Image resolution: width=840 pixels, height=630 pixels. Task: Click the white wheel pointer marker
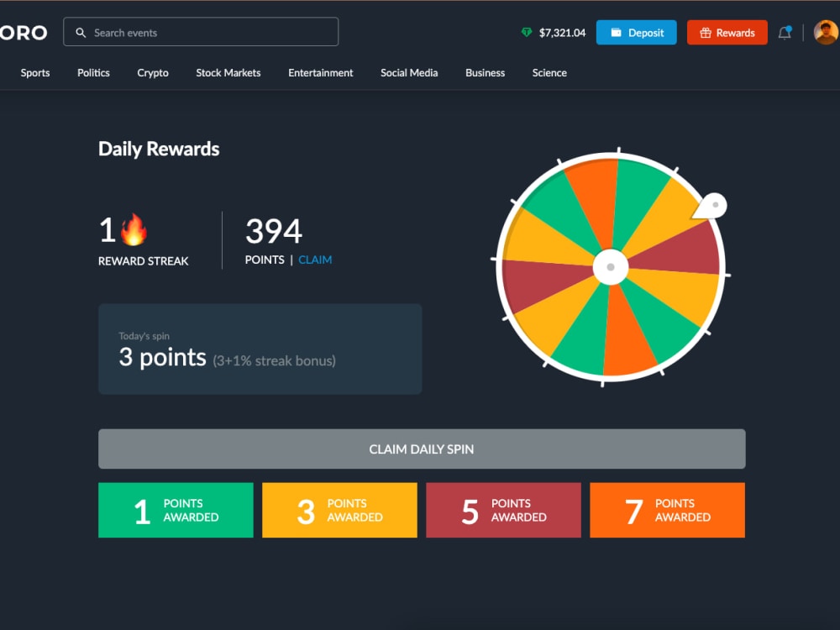711,207
